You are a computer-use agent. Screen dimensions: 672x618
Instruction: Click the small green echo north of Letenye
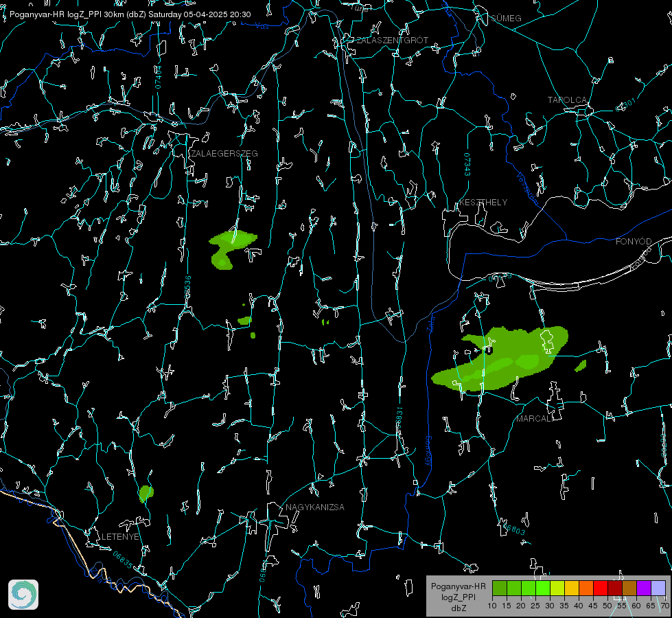(146, 493)
